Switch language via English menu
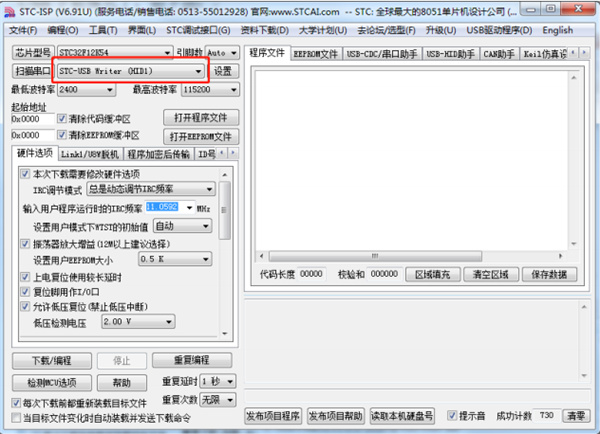Image resolution: width=600 pixels, height=434 pixels. click(x=558, y=30)
